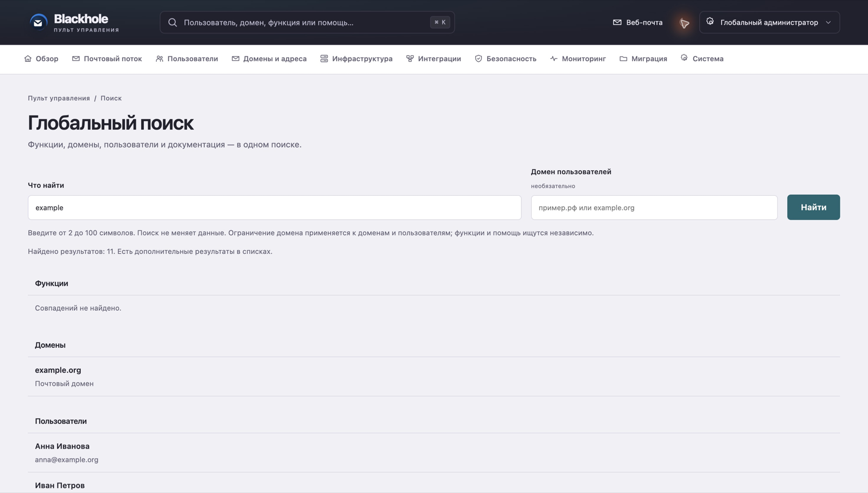Viewport: 868px width, 493px height.
Task: Go to the Интеграции menu
Action: 433,59
